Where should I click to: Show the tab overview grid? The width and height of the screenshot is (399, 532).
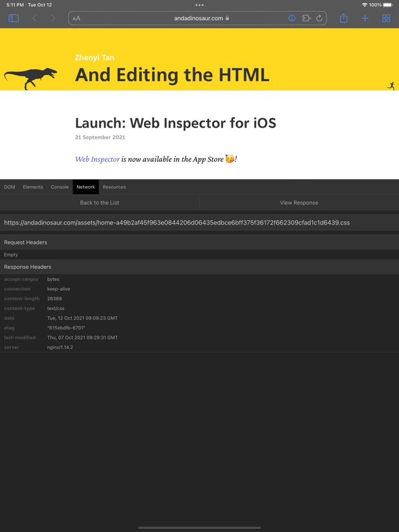386,19
